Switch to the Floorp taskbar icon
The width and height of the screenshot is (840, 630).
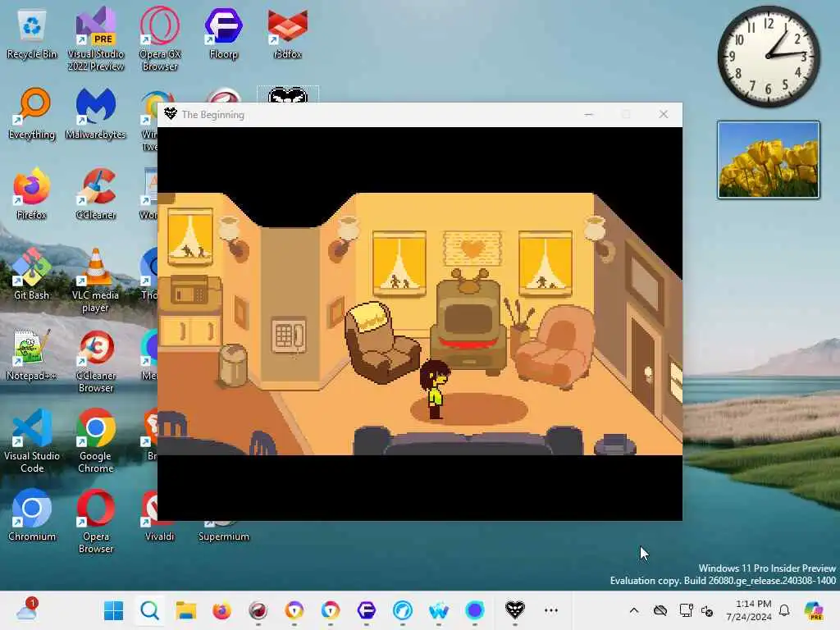[x=367, y=610]
